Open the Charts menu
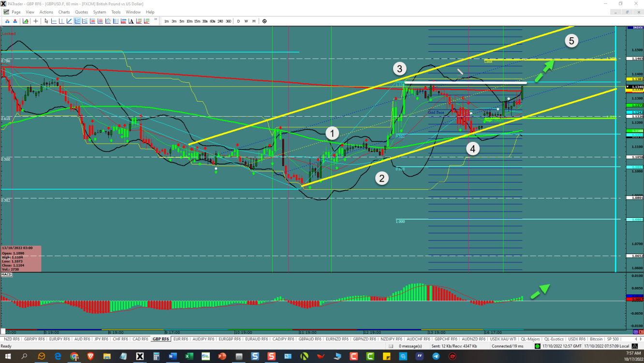This screenshot has width=644, height=363. click(64, 12)
